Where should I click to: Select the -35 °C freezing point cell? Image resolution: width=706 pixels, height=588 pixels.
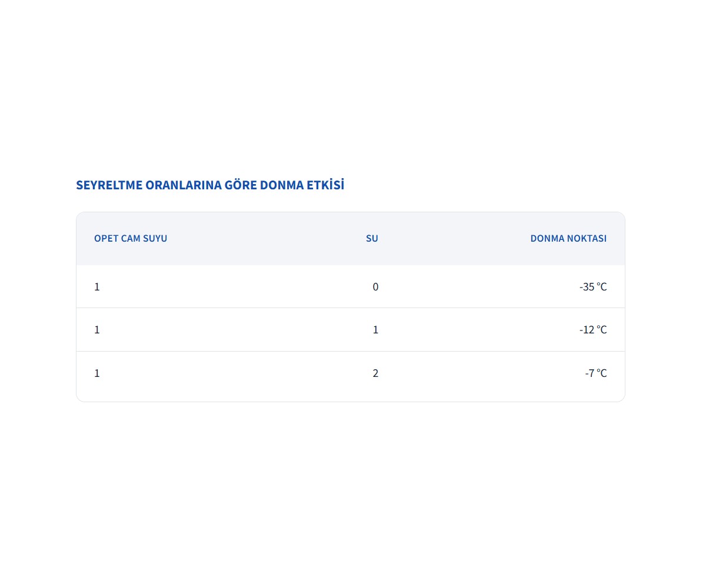click(x=592, y=287)
